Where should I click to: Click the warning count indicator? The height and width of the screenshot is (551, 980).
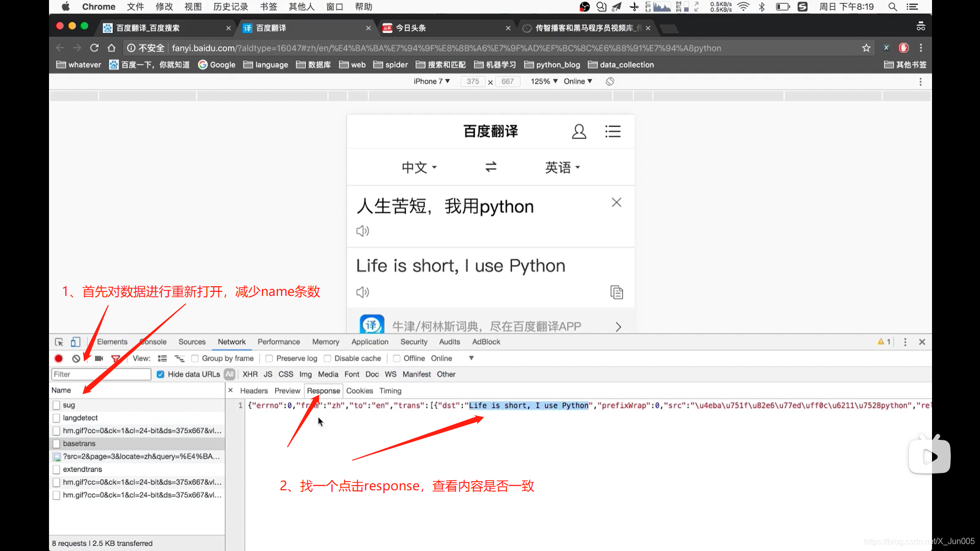tap(884, 342)
